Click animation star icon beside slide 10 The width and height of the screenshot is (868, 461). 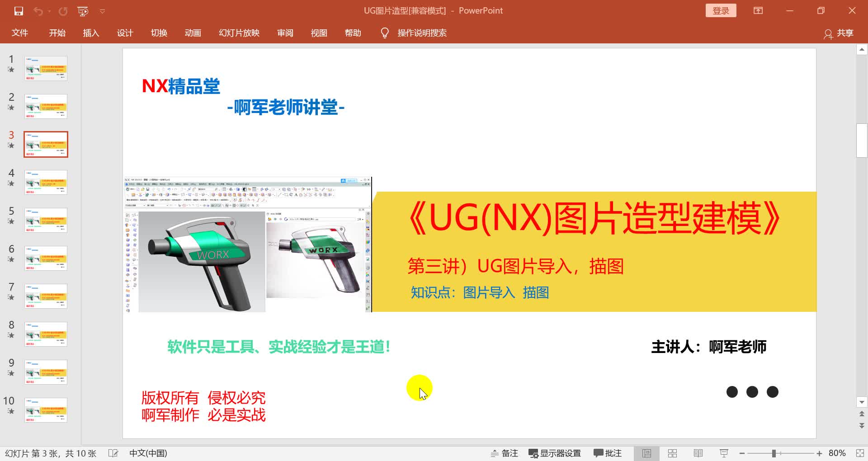point(11,411)
